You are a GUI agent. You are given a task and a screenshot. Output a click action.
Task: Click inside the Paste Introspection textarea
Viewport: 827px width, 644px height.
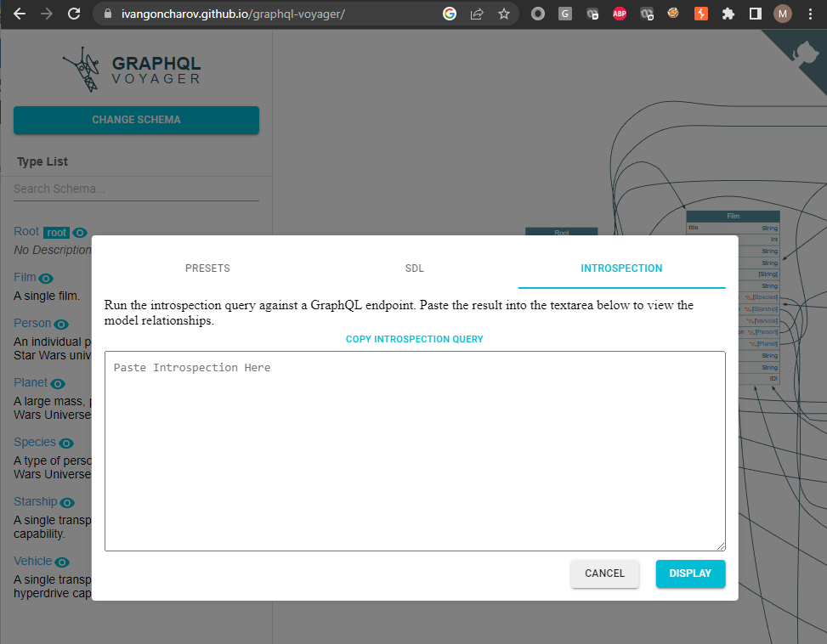point(414,450)
